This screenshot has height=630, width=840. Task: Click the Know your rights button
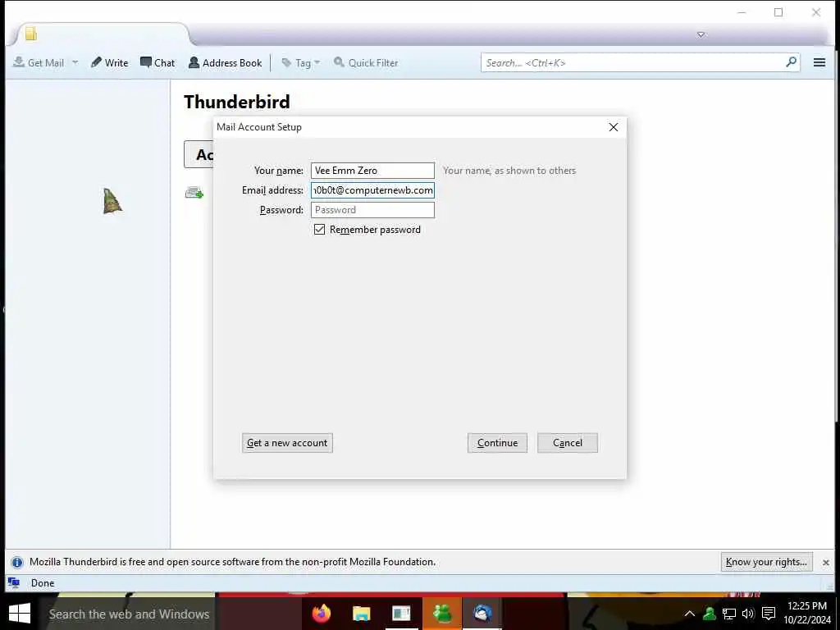point(766,562)
